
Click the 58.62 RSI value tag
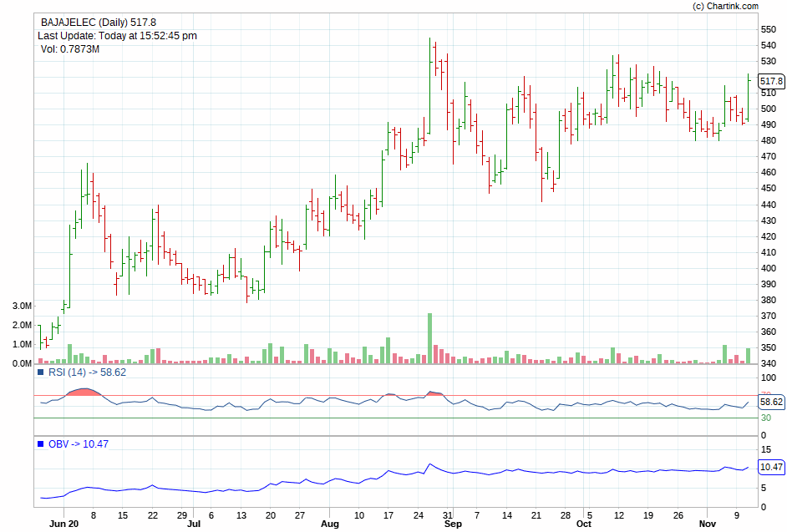pyautogui.click(x=771, y=402)
